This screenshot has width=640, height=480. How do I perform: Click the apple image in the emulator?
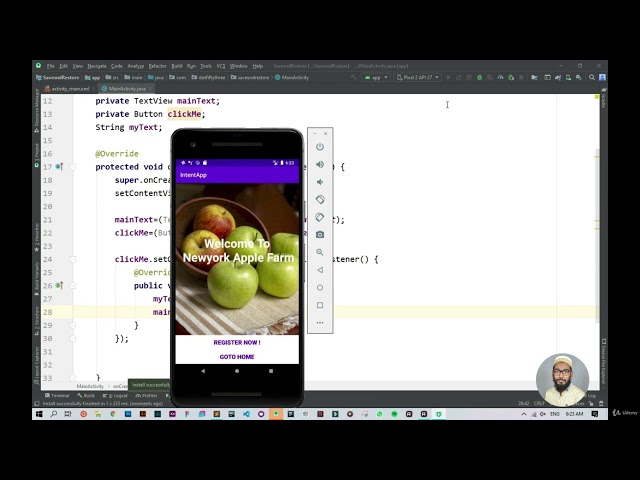(x=237, y=260)
